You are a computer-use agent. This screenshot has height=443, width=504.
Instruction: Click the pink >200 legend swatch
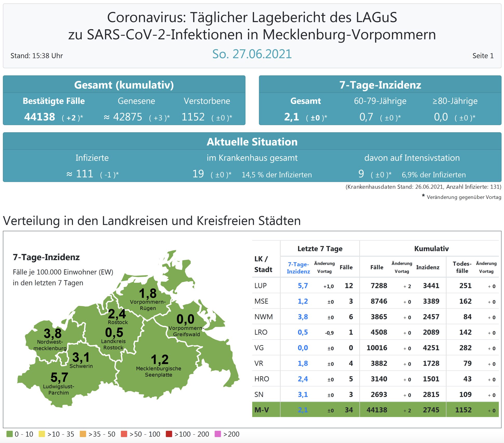(x=218, y=434)
